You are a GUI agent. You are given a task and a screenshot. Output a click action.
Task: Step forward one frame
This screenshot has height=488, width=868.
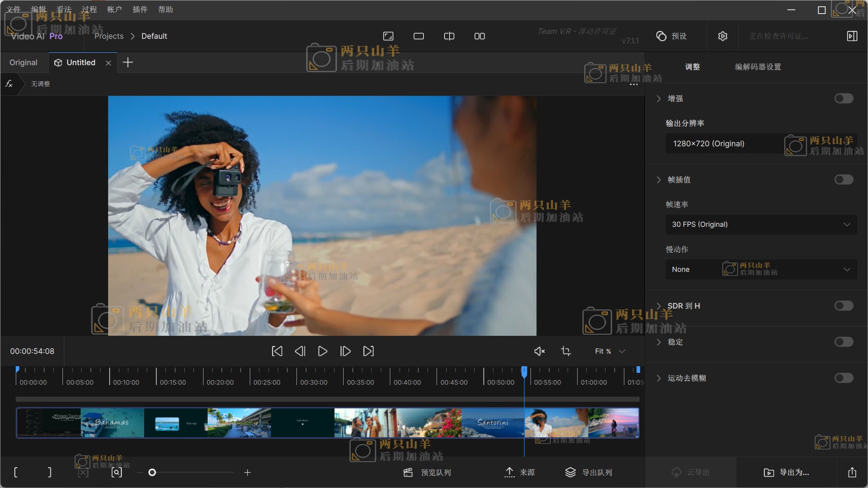click(345, 351)
